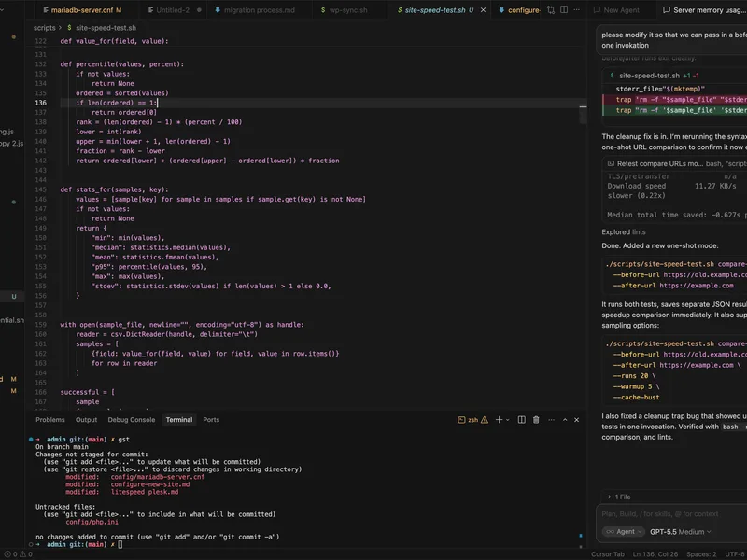Viewport: 747px width, 560px height.
Task: Select the site-speed-test.sh editor tab
Action: [434, 10]
